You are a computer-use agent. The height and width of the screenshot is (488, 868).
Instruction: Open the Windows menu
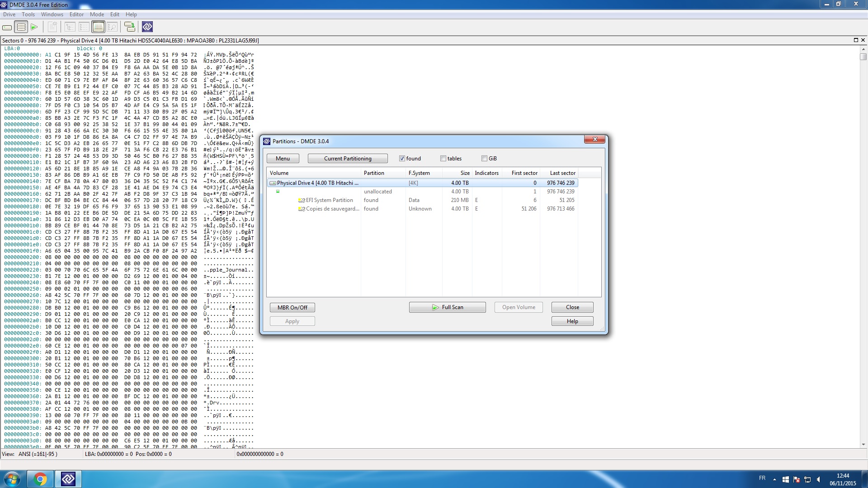point(52,14)
